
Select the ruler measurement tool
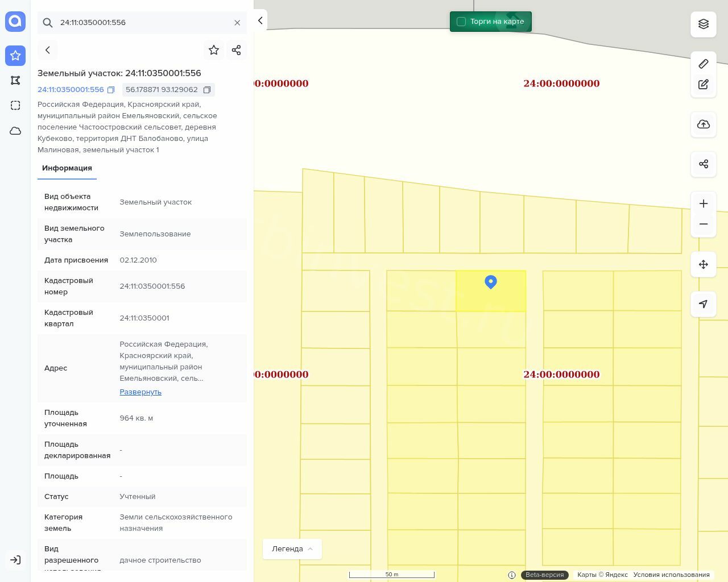[703, 64]
